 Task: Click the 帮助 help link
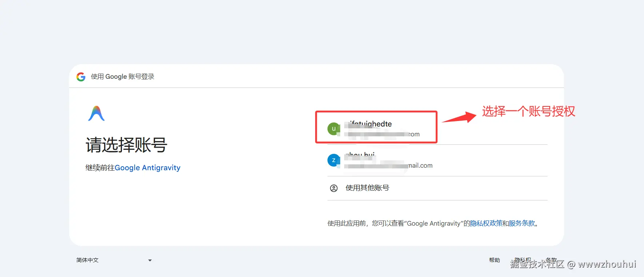pyautogui.click(x=494, y=260)
